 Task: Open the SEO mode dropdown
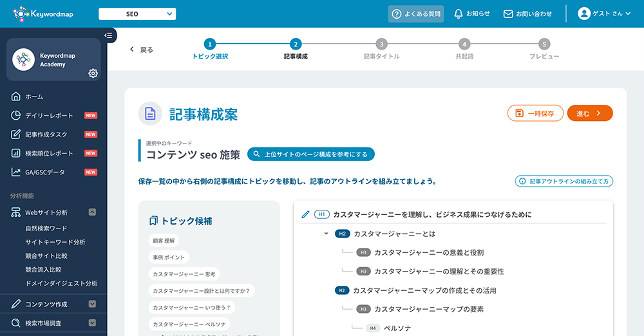point(137,14)
